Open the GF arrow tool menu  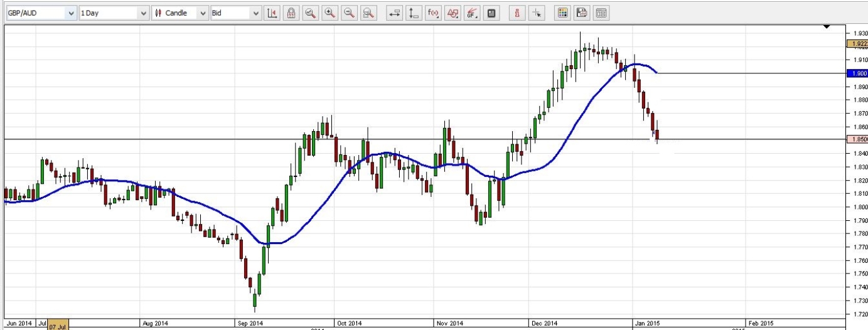[x=472, y=13]
